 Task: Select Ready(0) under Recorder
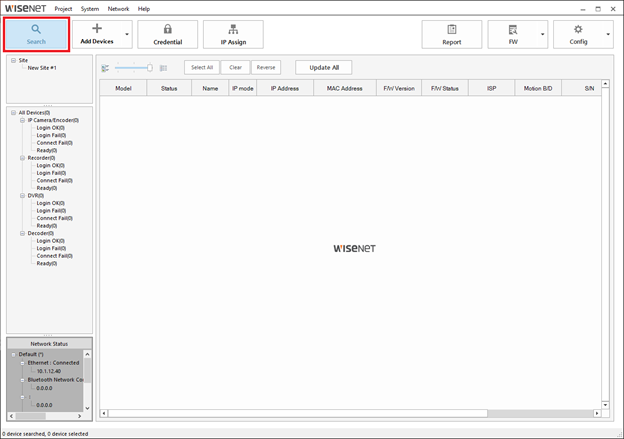pyautogui.click(x=47, y=188)
